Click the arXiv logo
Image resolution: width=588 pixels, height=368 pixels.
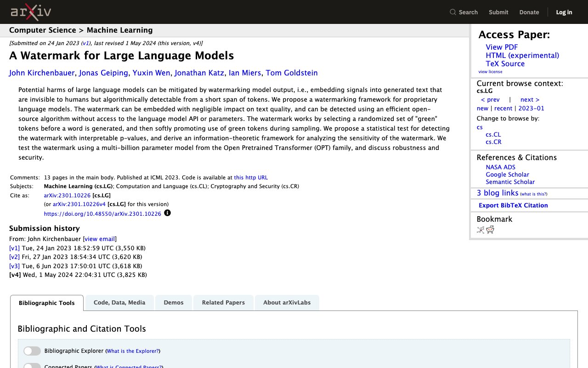click(x=31, y=12)
